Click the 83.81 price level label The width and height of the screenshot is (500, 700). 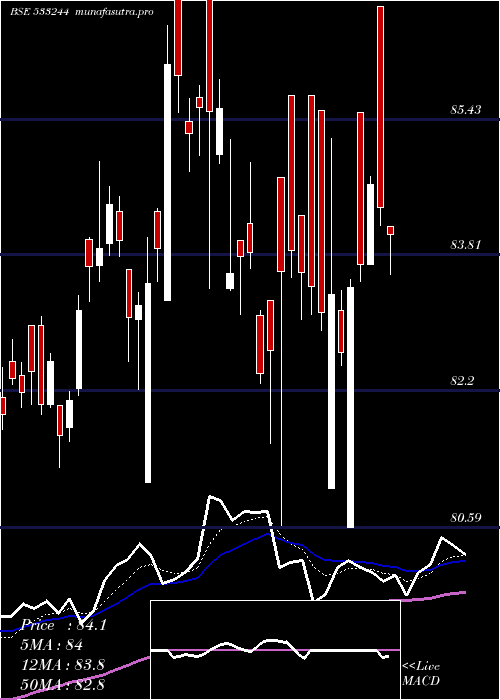(466, 245)
